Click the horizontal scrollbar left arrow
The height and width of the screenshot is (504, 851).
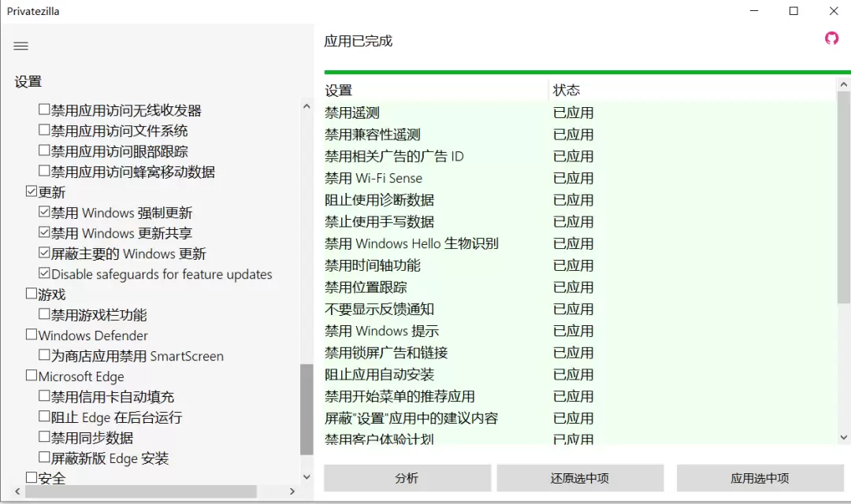point(18,491)
